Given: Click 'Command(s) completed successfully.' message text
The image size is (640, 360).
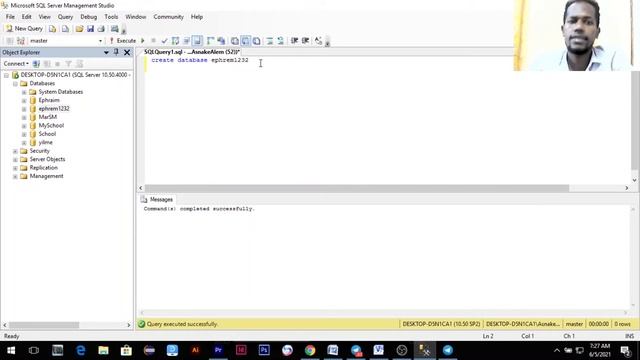Looking at the screenshot, I should click(199, 209).
